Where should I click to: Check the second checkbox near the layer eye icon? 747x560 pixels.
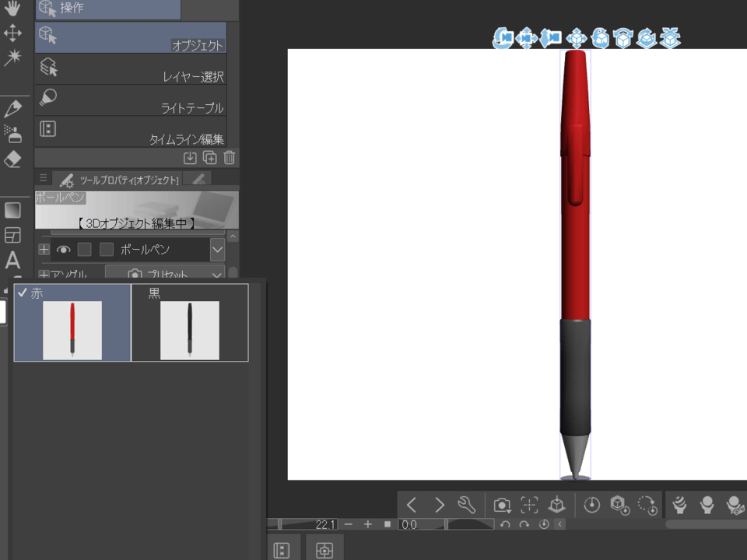106,249
